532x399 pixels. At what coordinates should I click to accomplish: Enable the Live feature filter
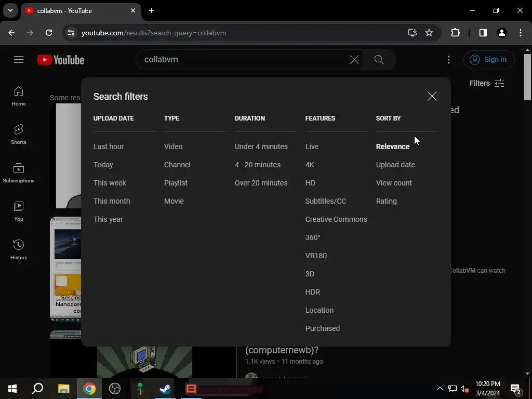pos(312,147)
